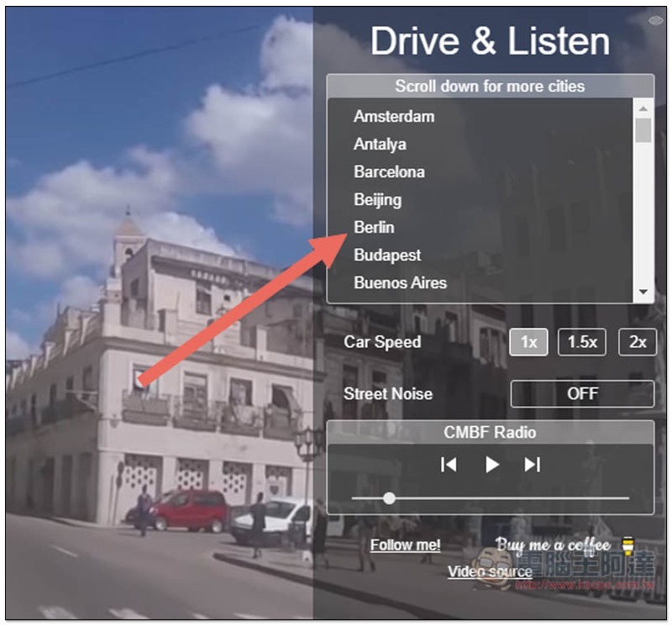Set Car Speed to 1x

[x=528, y=342]
